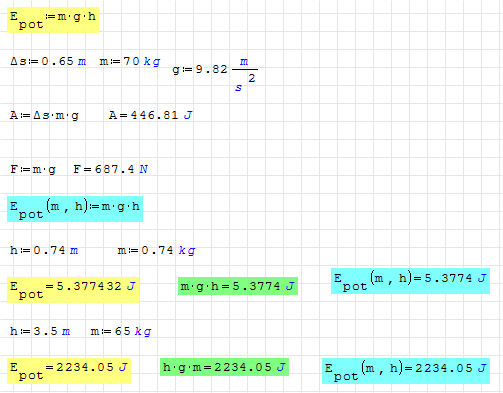This screenshot has height=393, width=503.
Task: Click the g := 9.82 m/s² definition
Action: tap(215, 74)
